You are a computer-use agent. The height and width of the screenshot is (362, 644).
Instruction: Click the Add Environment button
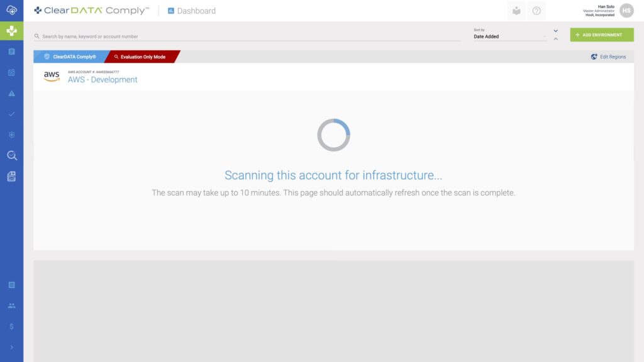(x=602, y=35)
